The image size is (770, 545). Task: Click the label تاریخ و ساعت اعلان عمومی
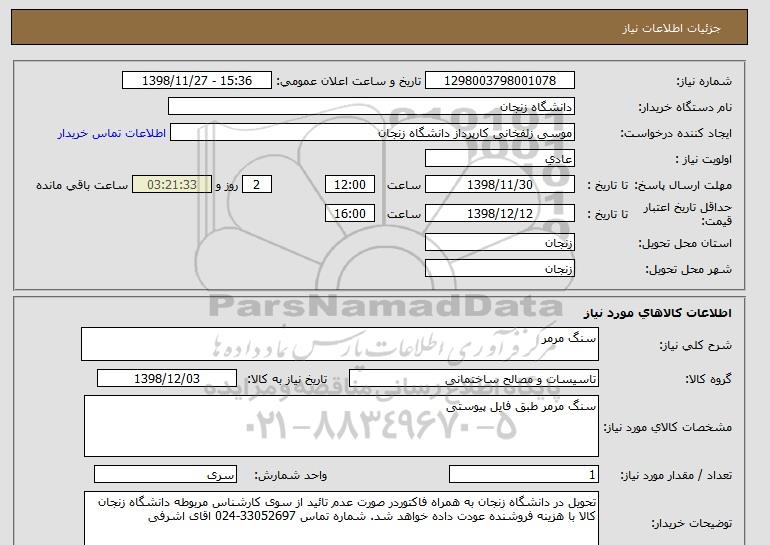349,81
